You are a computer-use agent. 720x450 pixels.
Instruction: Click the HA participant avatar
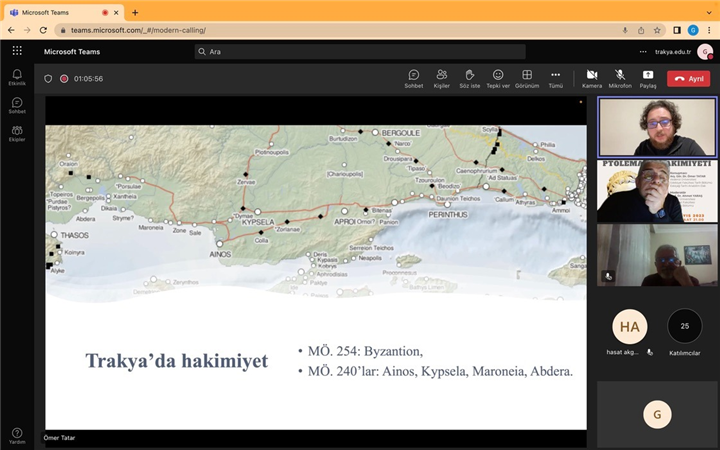pyautogui.click(x=630, y=326)
